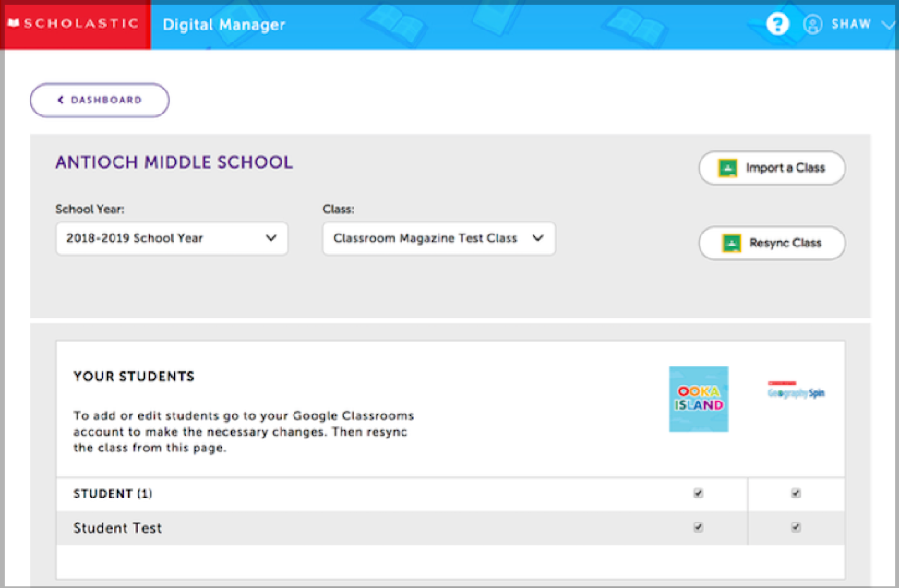The image size is (899, 588).
Task: Click the user profile avatar icon
Action: pos(812,25)
